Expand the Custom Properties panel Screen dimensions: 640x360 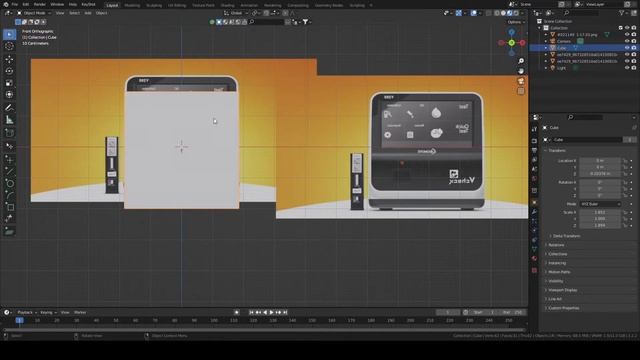[x=563, y=308]
